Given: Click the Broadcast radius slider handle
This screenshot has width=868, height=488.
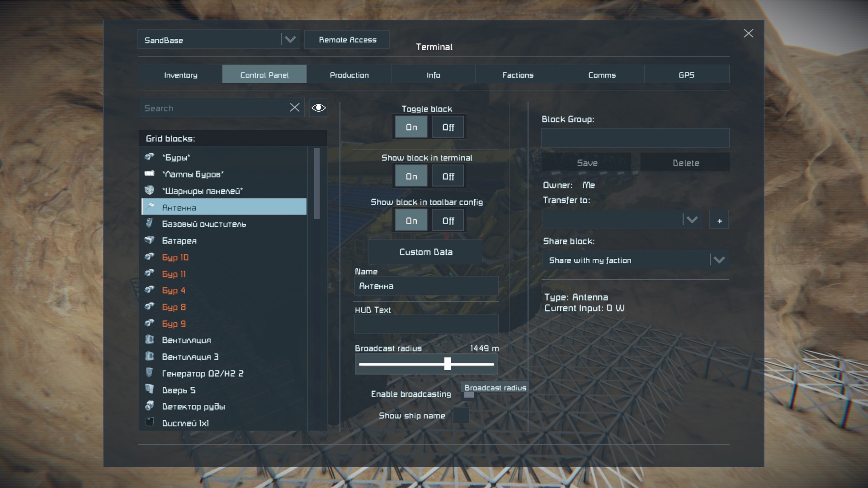Looking at the screenshot, I should [448, 364].
